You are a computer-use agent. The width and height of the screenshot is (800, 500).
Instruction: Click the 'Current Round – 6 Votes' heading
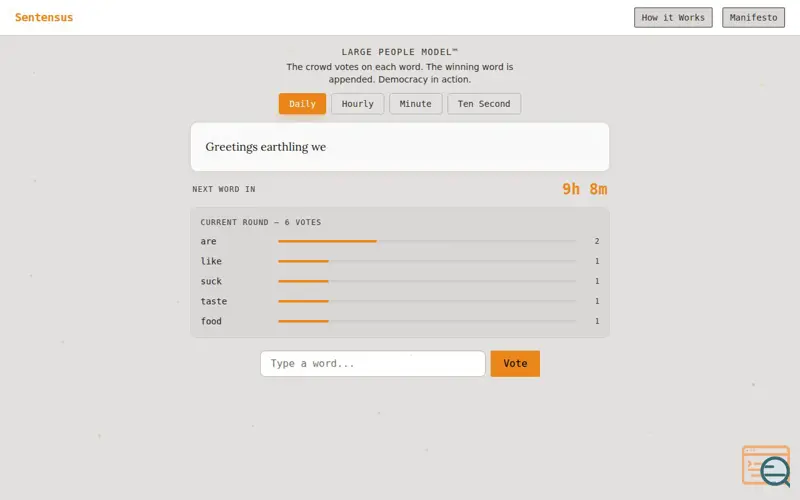tap(261, 222)
